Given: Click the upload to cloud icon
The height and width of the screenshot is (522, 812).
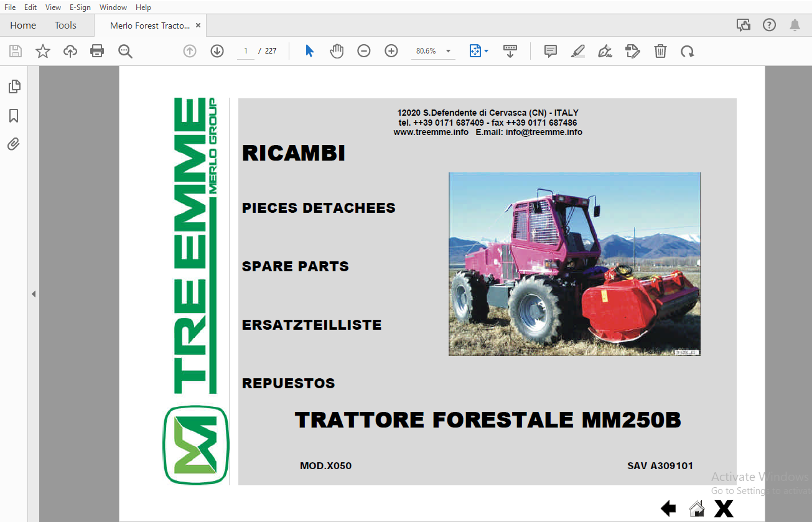Looking at the screenshot, I should (x=70, y=51).
